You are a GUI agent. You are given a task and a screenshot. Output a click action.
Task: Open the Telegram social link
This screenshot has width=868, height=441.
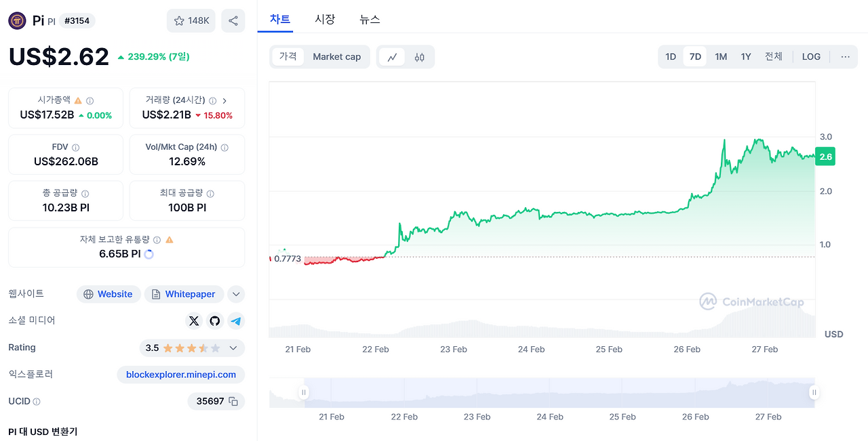[236, 320]
